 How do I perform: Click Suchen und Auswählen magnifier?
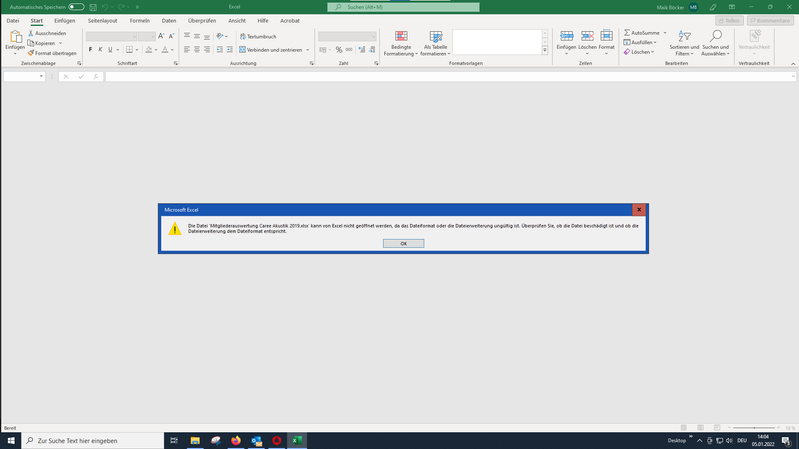[x=715, y=36]
